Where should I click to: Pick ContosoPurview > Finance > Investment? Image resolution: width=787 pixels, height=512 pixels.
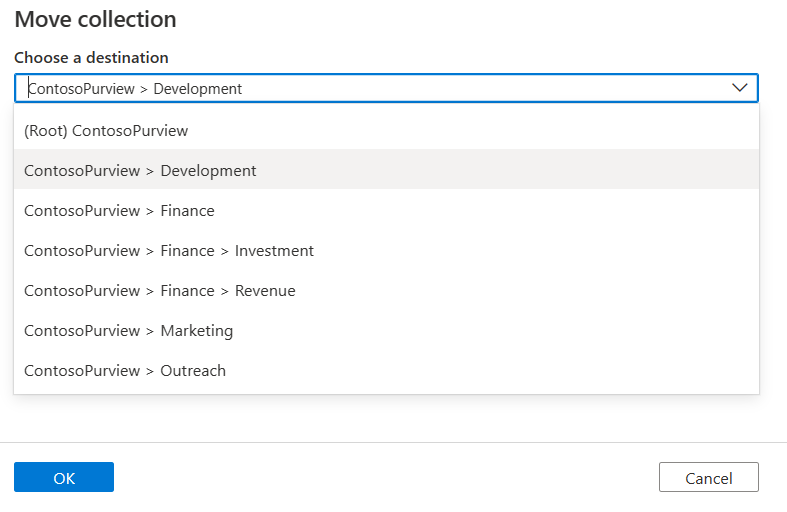[x=386, y=251]
